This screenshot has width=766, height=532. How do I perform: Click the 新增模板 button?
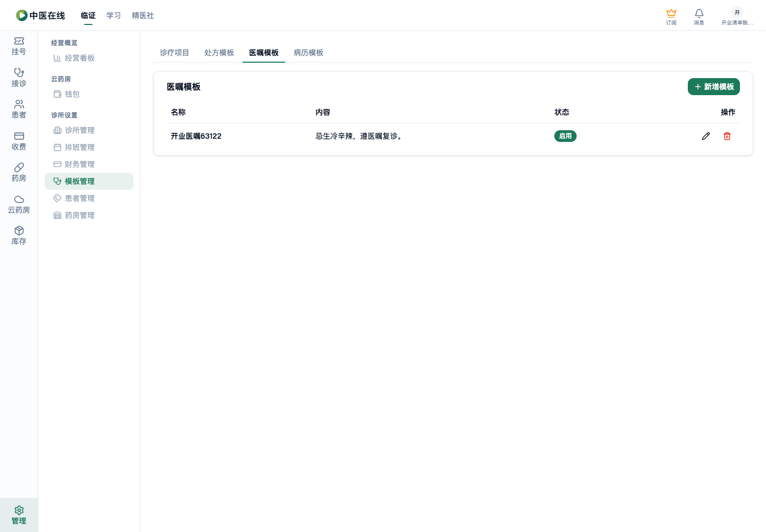(x=714, y=87)
